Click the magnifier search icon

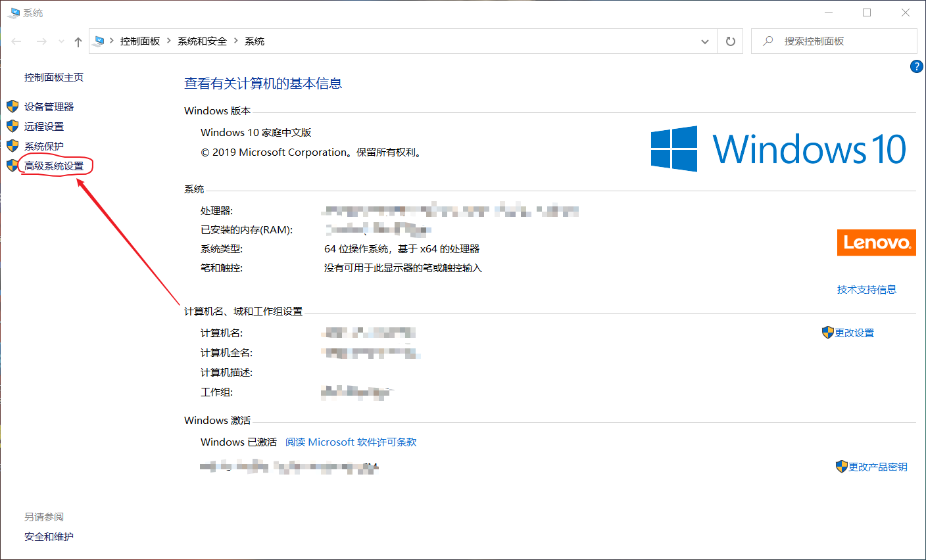click(x=768, y=41)
